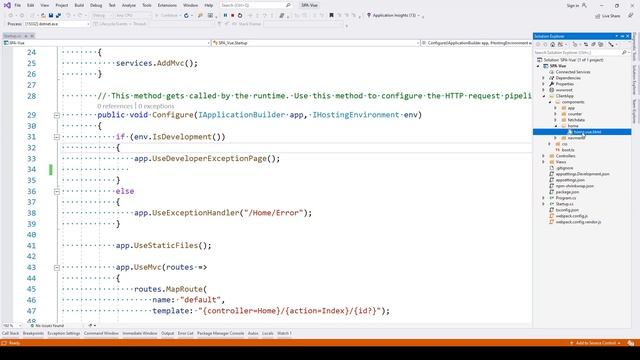Click the notifications icon in status bar
This screenshot has width=640, height=360.
pyautogui.click(x=631, y=343)
